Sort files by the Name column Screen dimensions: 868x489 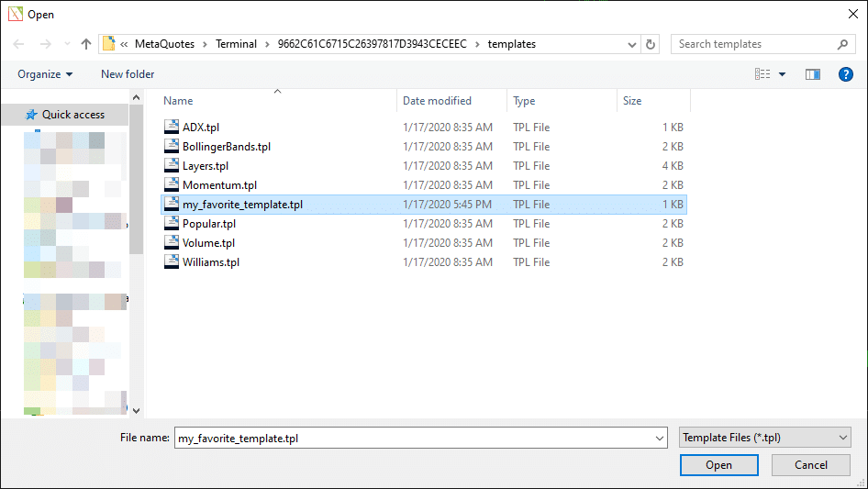click(179, 101)
